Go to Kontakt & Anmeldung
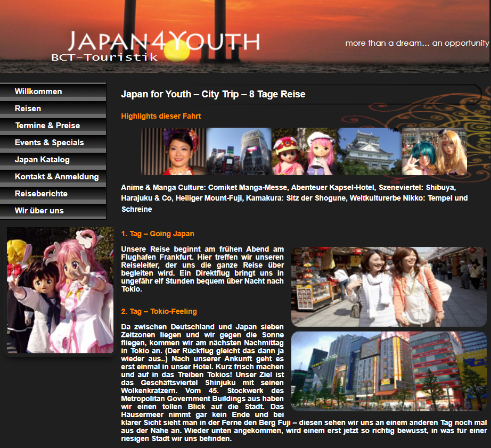The height and width of the screenshot is (448, 491). 53,177
